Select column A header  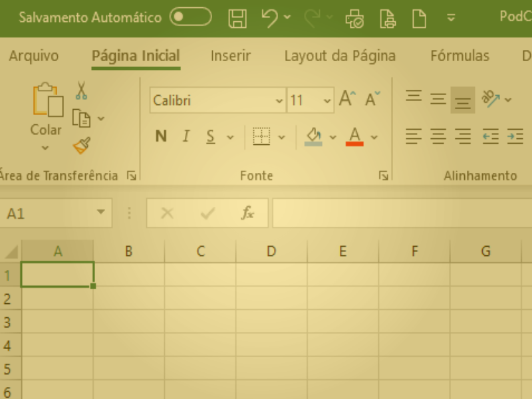pos(58,251)
